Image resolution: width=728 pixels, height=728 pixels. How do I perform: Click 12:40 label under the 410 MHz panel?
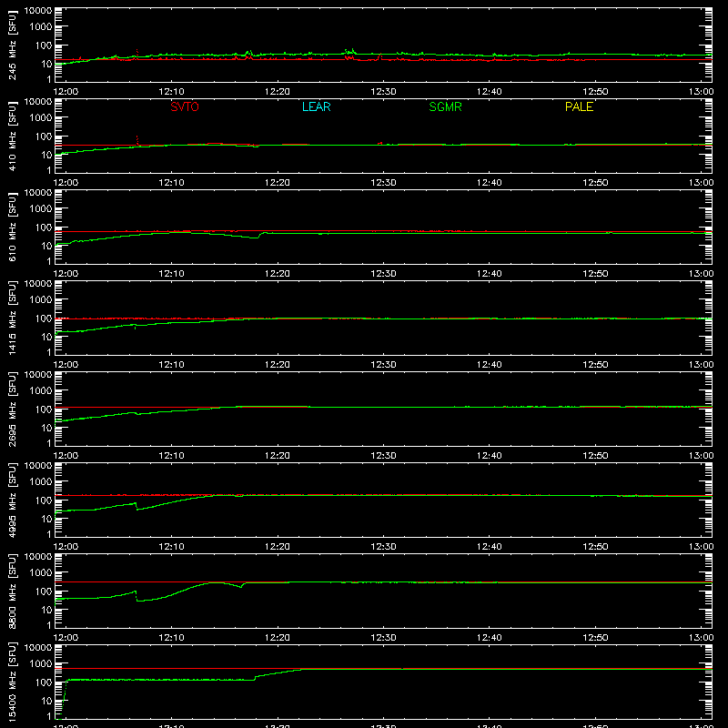click(x=490, y=183)
